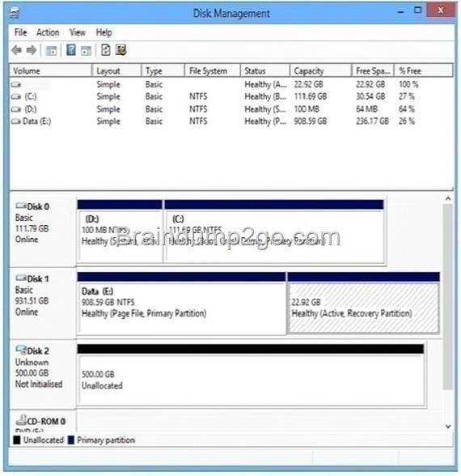
Task: Click the Back arrow toolbar icon
Action: [x=17, y=50]
